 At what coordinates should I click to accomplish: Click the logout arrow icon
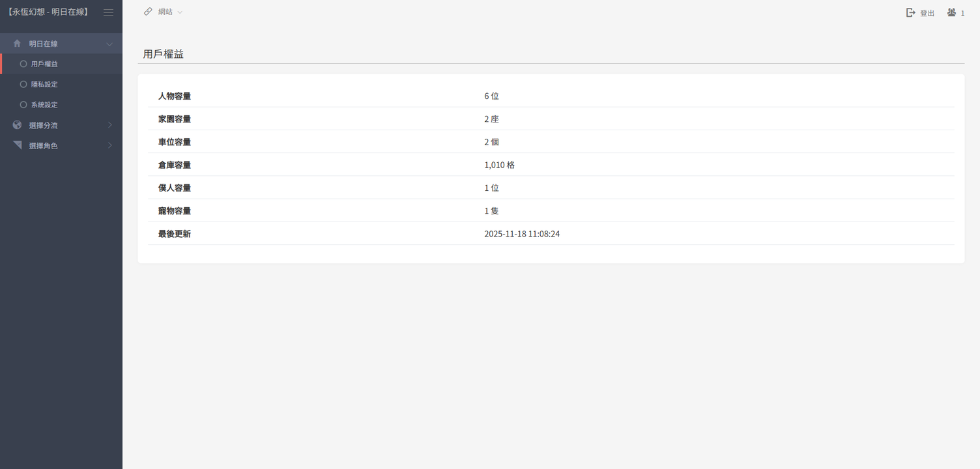[x=911, y=12]
